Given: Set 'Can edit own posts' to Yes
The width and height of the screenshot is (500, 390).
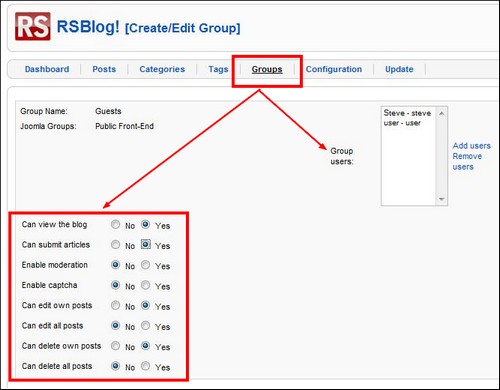Looking at the screenshot, I should (145, 305).
